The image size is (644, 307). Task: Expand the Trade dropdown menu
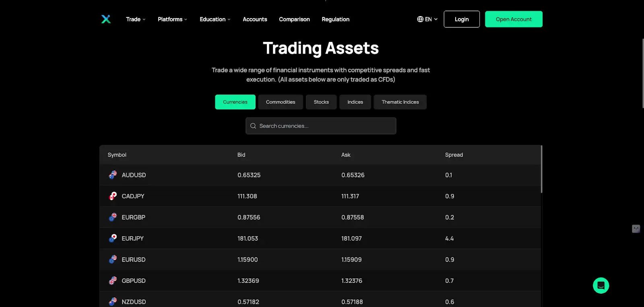pyautogui.click(x=136, y=19)
